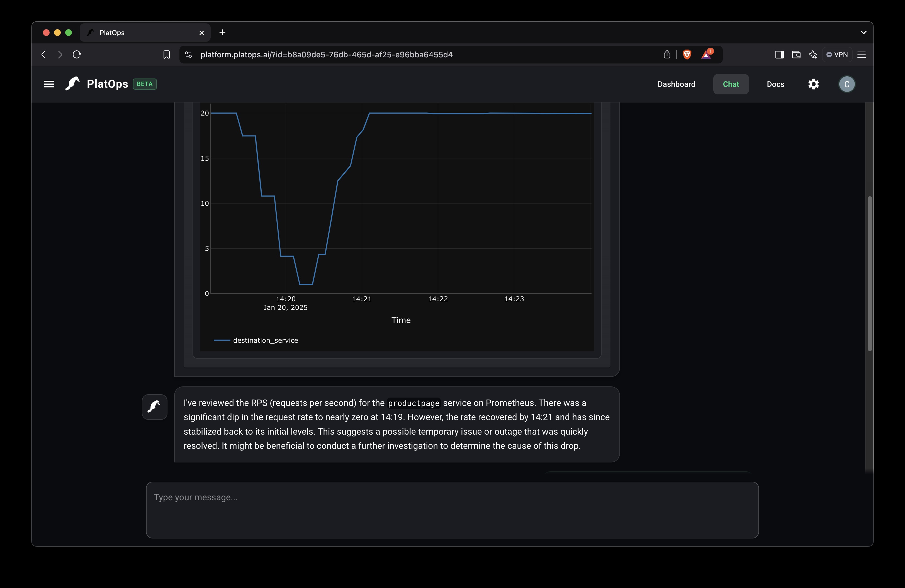Image resolution: width=905 pixels, height=588 pixels.
Task: Click the PlatOps brand name
Action: click(107, 84)
